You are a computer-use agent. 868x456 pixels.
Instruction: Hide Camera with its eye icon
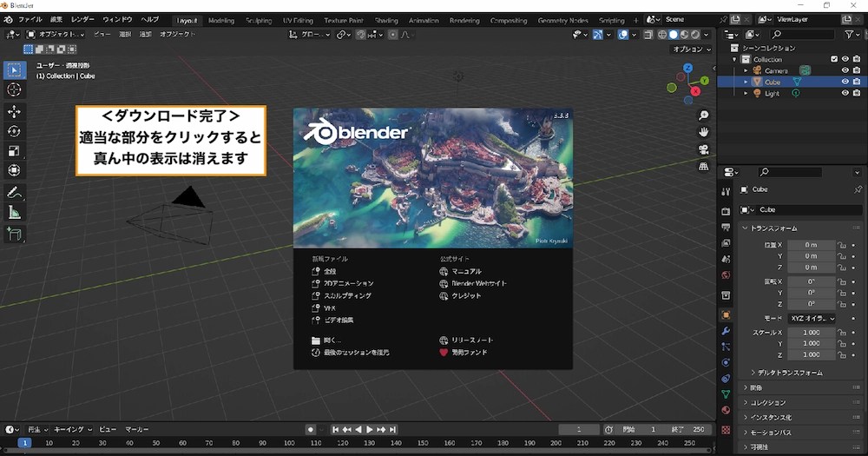pyautogui.click(x=845, y=70)
